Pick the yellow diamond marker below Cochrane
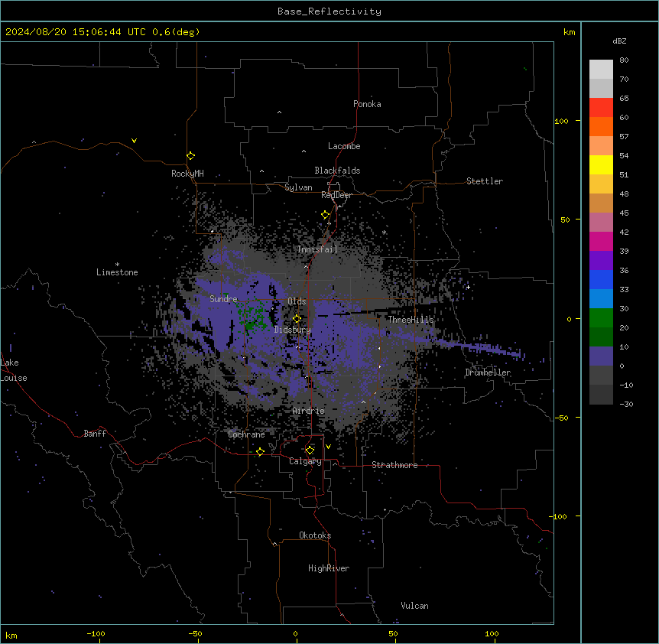 tap(260, 452)
